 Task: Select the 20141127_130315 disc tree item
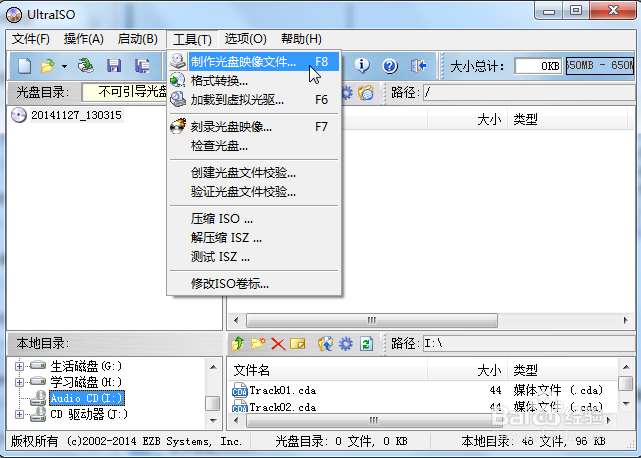pos(76,115)
